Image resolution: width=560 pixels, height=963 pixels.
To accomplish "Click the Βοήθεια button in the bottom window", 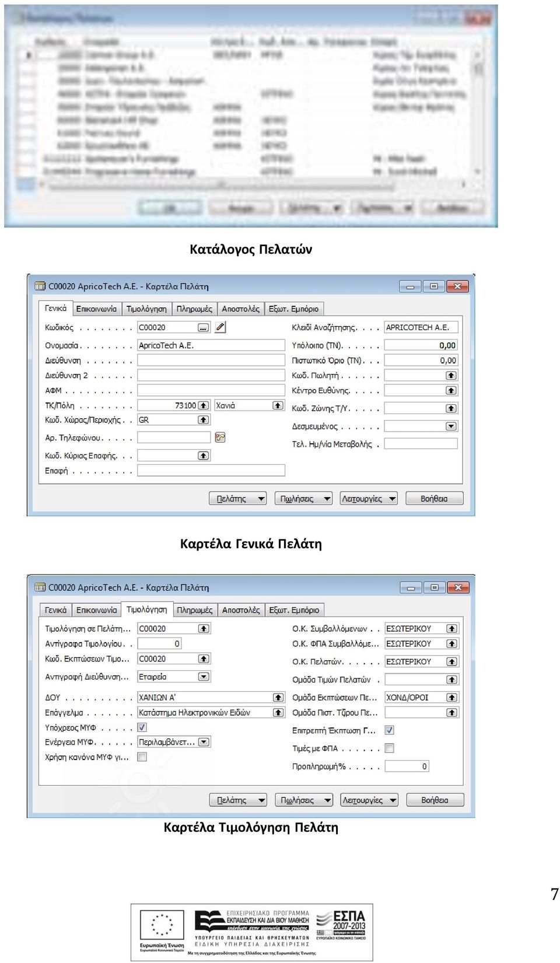I will point(435,800).
